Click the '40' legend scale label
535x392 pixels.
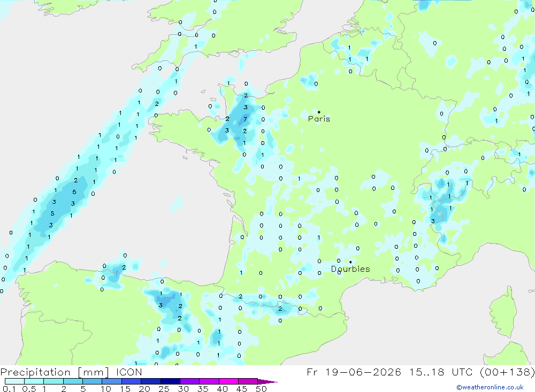[x=222, y=389]
